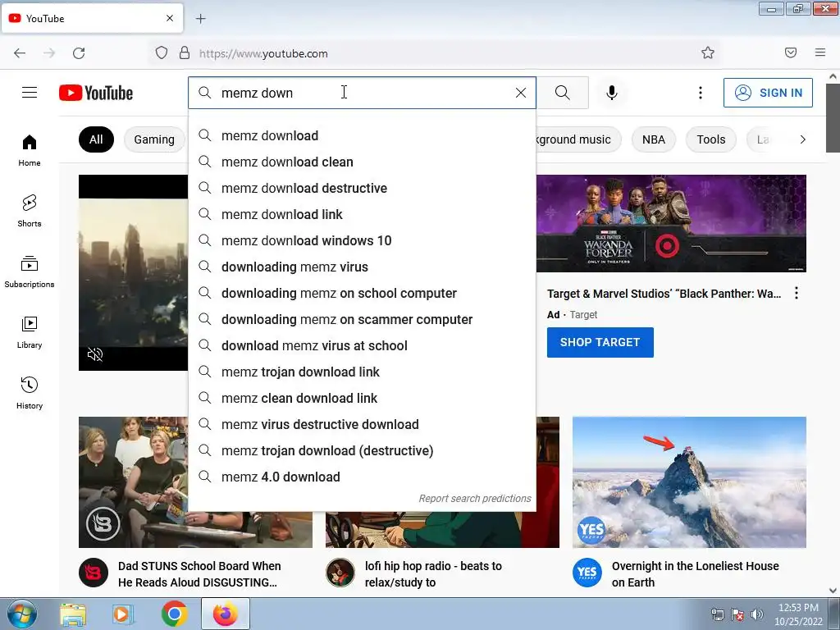Image resolution: width=840 pixels, height=630 pixels.
Task: Choose suggestion "memz download windows 10"
Action: 362,240
